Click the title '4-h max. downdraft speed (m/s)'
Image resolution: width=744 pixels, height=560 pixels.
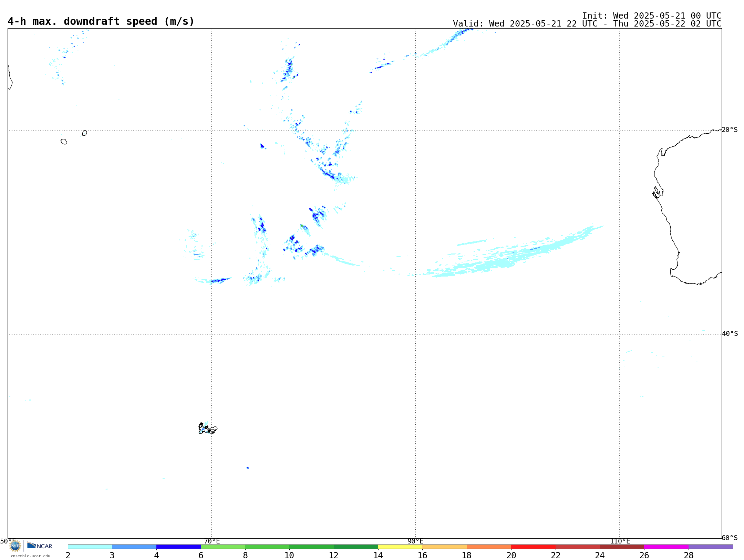(101, 21)
